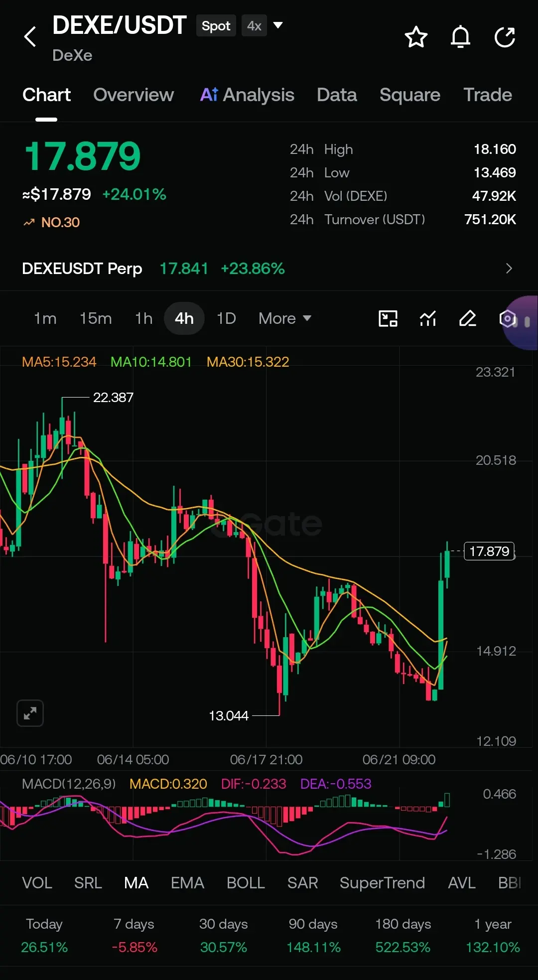
Task: Toggle the SRL indicator
Action: 88,883
